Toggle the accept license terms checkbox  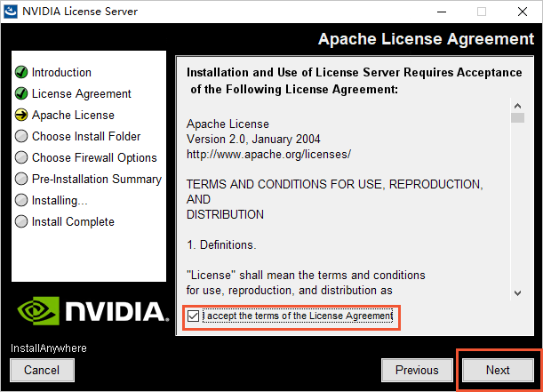pos(193,316)
